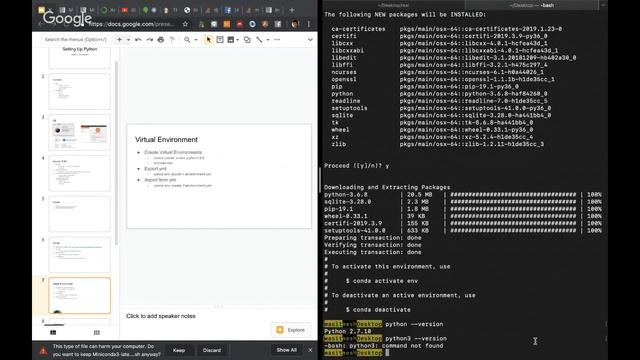The height and width of the screenshot is (360, 640).
Task: Select slide 3 thumbnail with images
Action: (80, 132)
